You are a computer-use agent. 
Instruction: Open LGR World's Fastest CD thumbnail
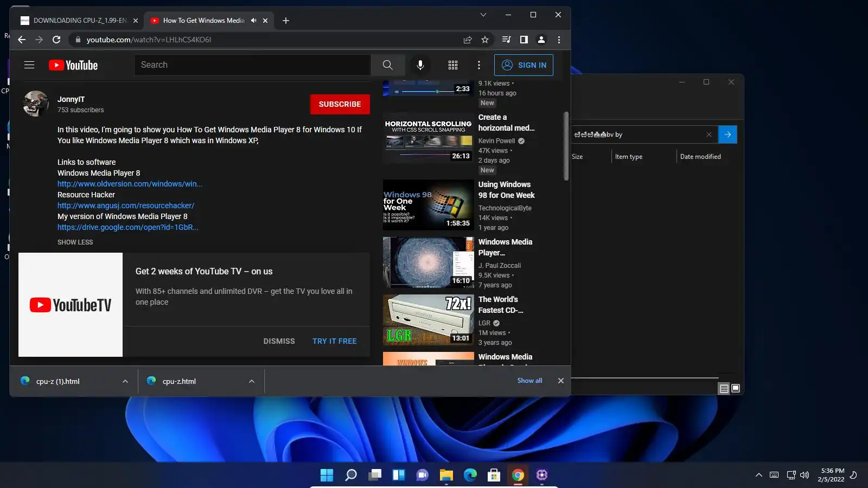point(429,320)
